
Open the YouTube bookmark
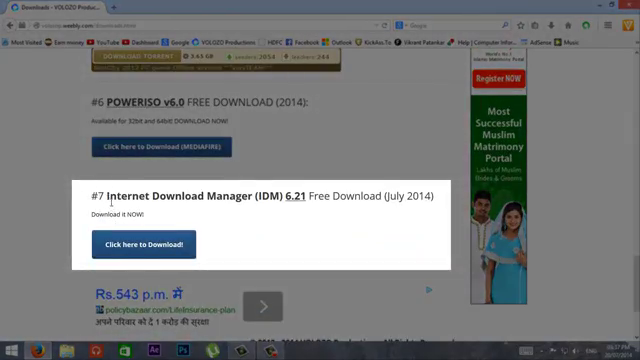point(103,42)
